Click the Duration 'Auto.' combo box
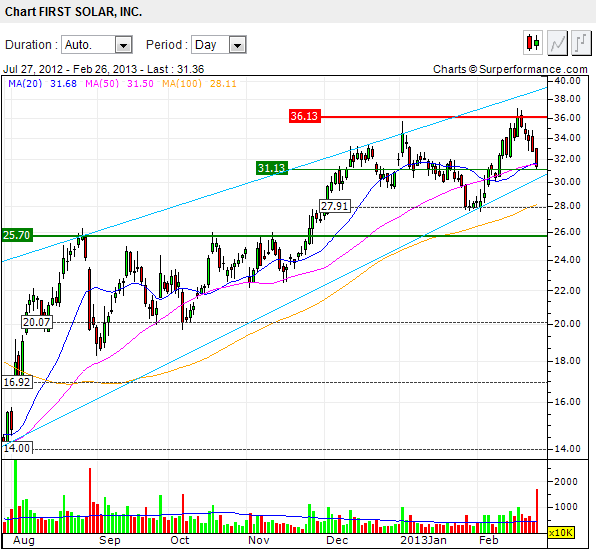Screen dimensions: 596x560 tap(97, 45)
